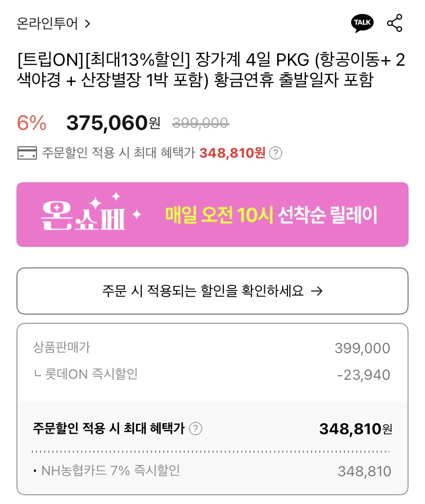The width and height of the screenshot is (425, 504).
Task: Tap the 375,060원 sale price
Action: coord(113,123)
